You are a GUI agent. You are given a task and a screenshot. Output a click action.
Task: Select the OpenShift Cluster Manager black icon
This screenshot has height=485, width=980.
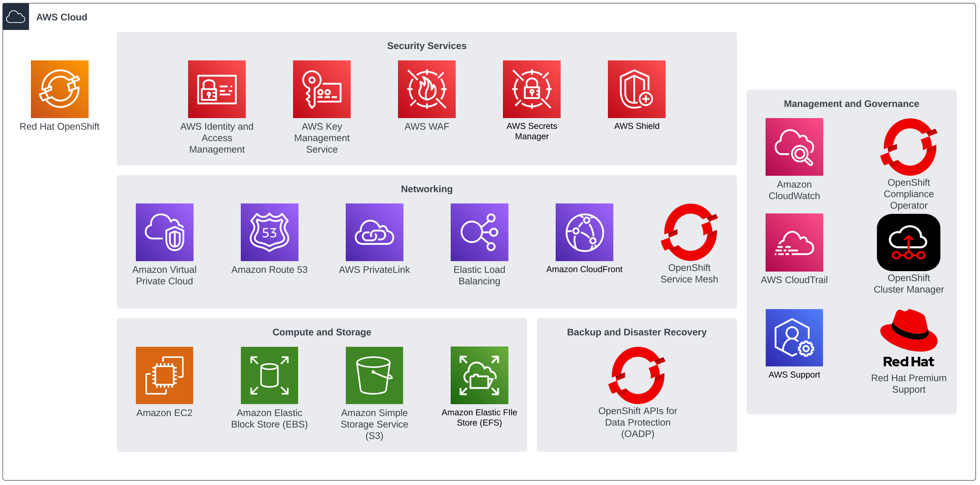(x=908, y=242)
